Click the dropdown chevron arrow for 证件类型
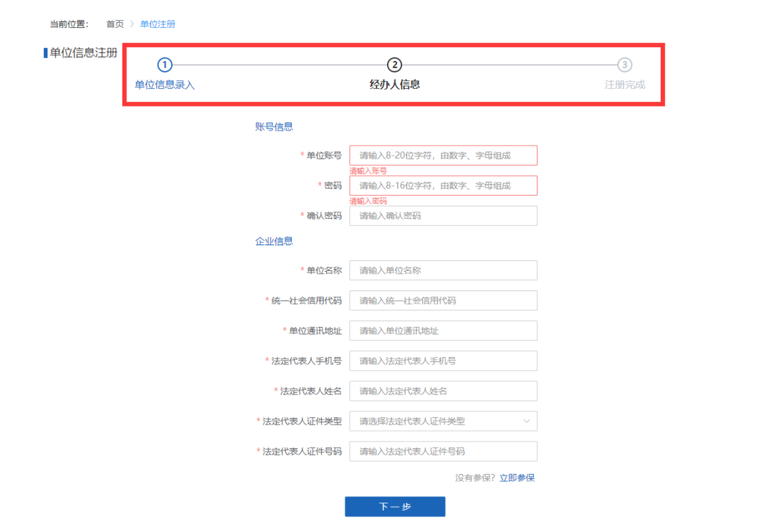Screen dimensions: 782x532 pyautogui.click(x=527, y=421)
